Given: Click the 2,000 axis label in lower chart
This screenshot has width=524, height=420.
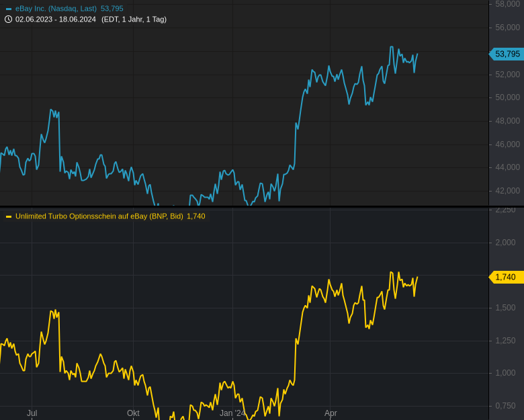Looking at the screenshot, I should coord(506,243).
